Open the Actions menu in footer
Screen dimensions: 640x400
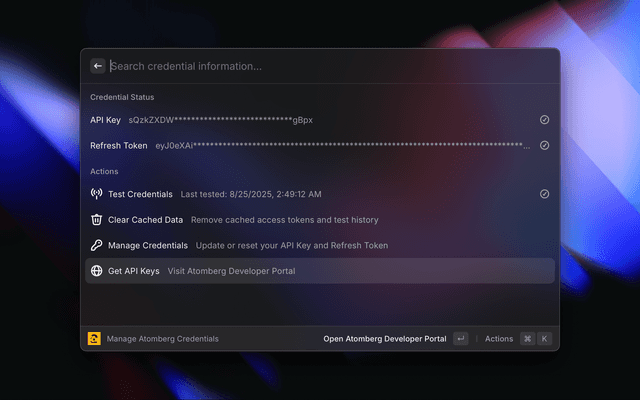[499, 339]
